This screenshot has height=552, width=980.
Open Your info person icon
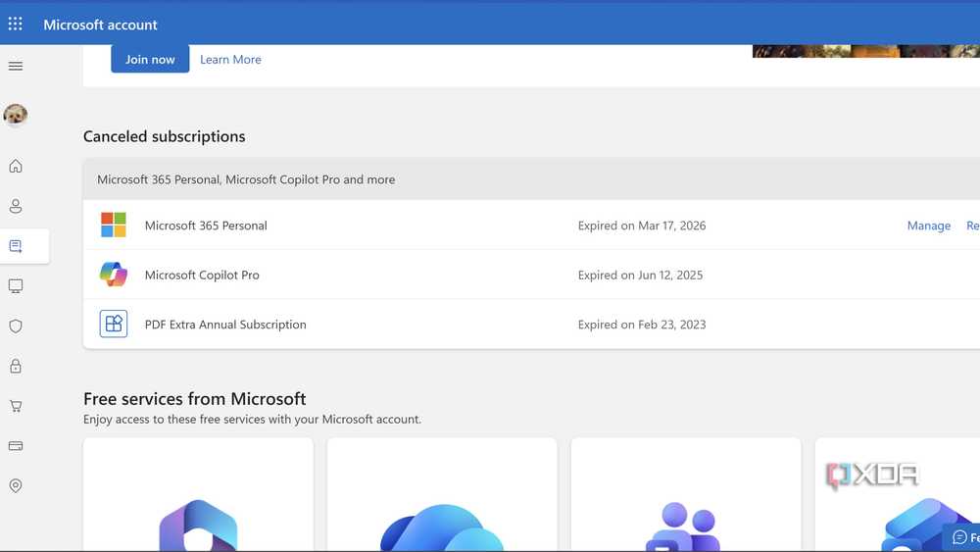point(16,206)
